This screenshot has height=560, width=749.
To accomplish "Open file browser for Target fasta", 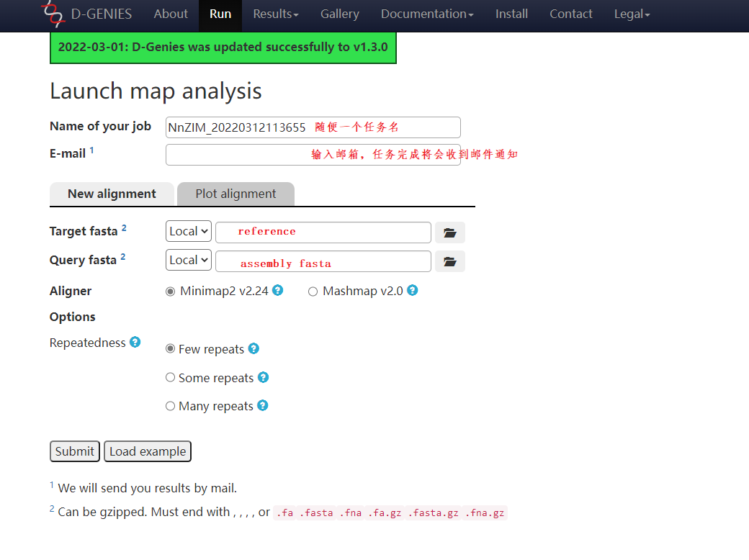I will tap(450, 232).
